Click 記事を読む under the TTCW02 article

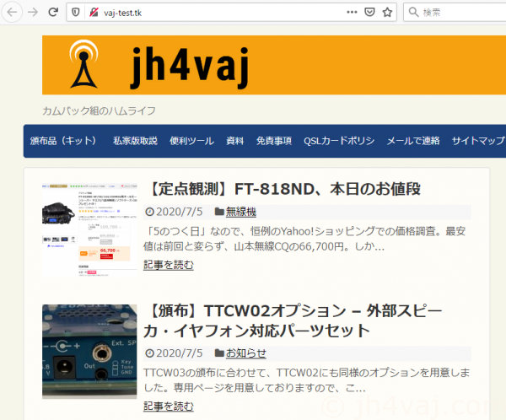(x=168, y=406)
